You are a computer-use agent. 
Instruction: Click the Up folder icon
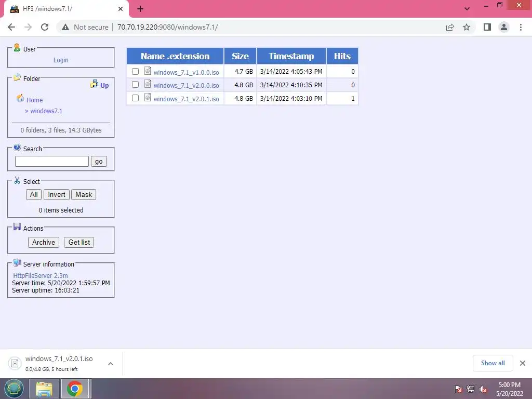[x=95, y=84]
